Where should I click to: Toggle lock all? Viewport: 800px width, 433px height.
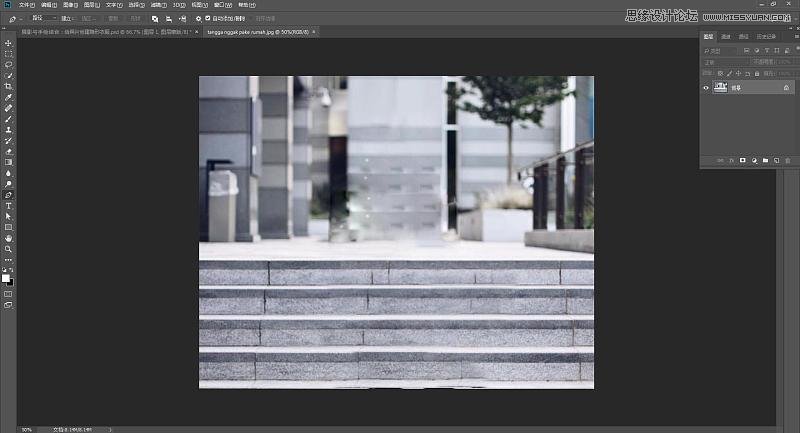pyautogui.click(x=757, y=73)
